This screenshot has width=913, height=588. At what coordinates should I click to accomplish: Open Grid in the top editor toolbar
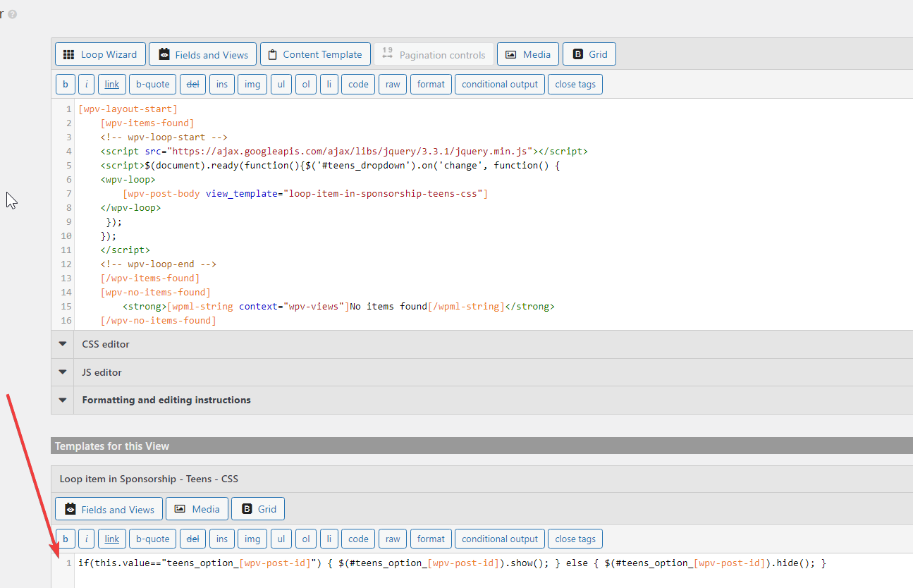pyautogui.click(x=589, y=54)
